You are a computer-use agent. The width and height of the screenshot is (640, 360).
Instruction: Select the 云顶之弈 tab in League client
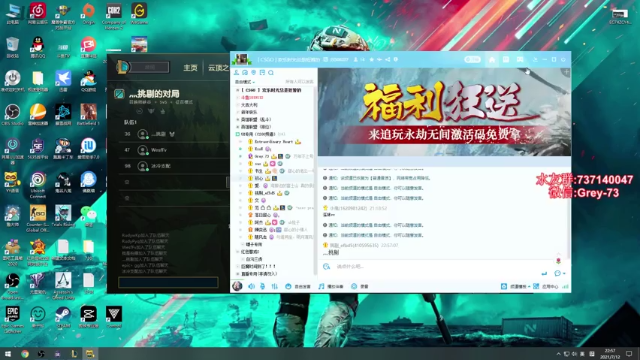click(218, 67)
